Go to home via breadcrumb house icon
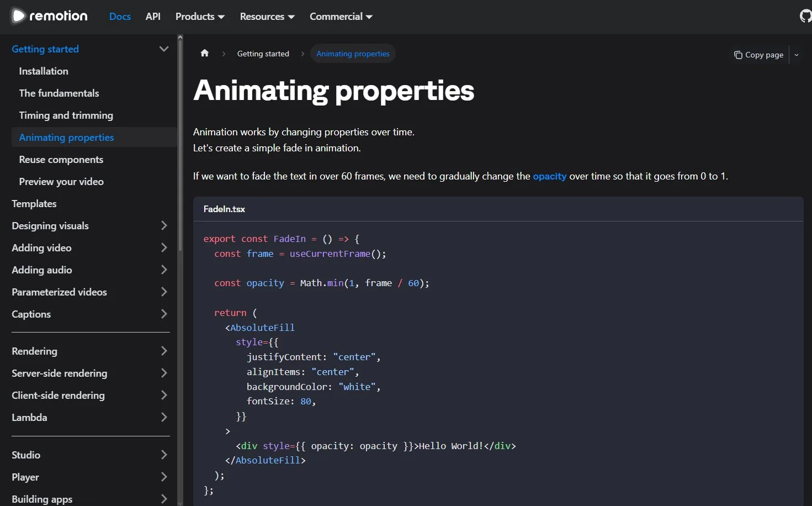The image size is (812, 506). (205, 53)
